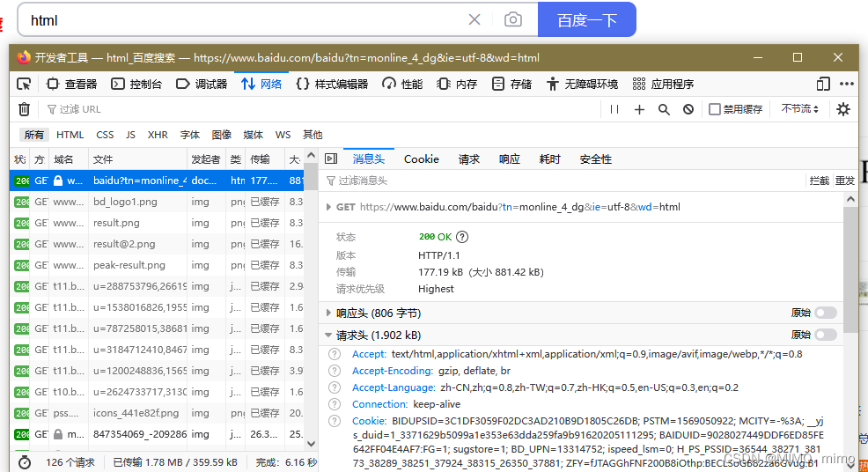Open the Accessibility (无障碍环境) tab
The width and height of the screenshot is (868, 472).
583,85
